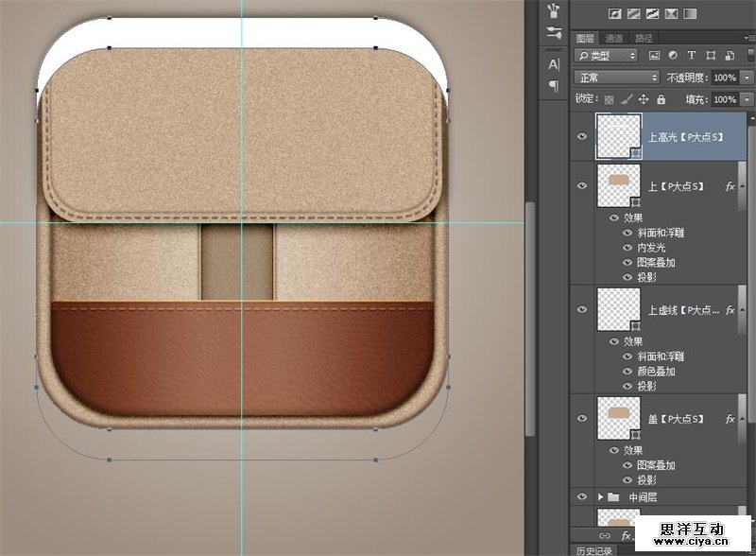
Task: Open the blend mode 正常 dropdown
Action: (617, 78)
